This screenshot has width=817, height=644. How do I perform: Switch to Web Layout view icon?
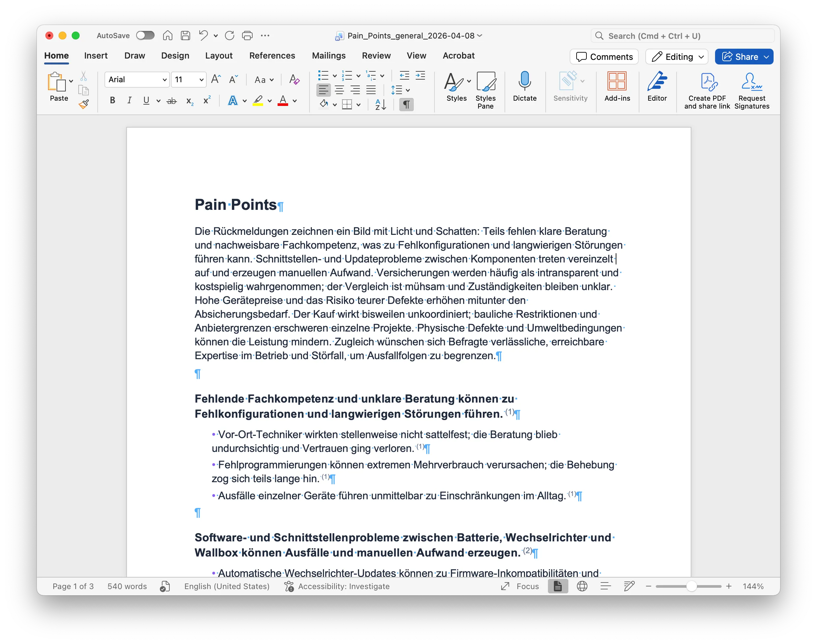point(582,586)
